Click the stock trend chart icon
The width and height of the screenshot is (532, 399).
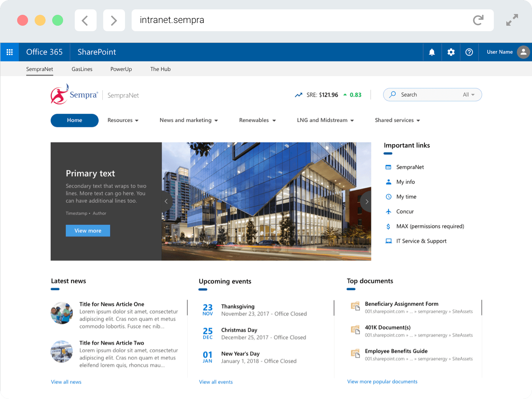click(298, 95)
